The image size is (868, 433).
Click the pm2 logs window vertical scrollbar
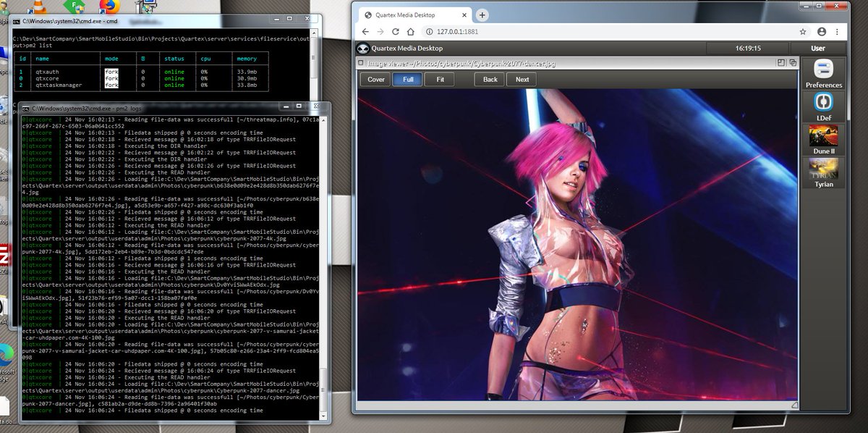click(x=323, y=267)
